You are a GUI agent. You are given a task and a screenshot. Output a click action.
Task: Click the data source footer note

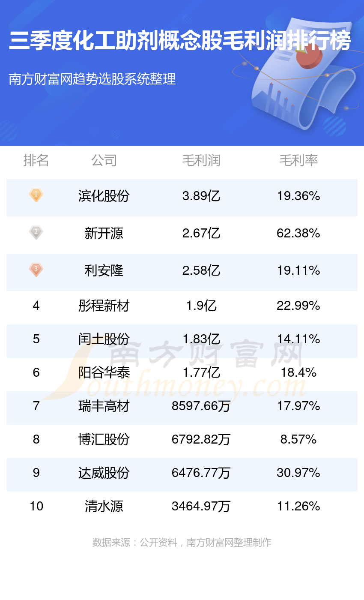(x=182, y=543)
